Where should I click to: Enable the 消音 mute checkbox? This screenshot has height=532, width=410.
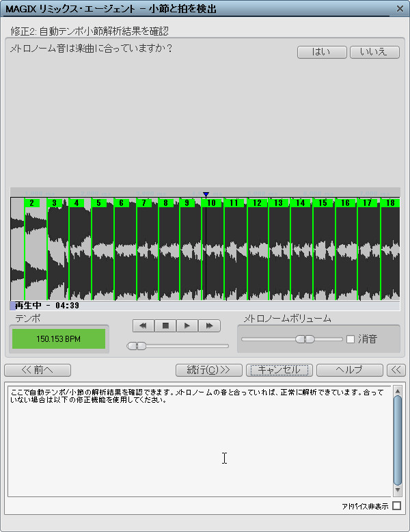pyautogui.click(x=351, y=339)
